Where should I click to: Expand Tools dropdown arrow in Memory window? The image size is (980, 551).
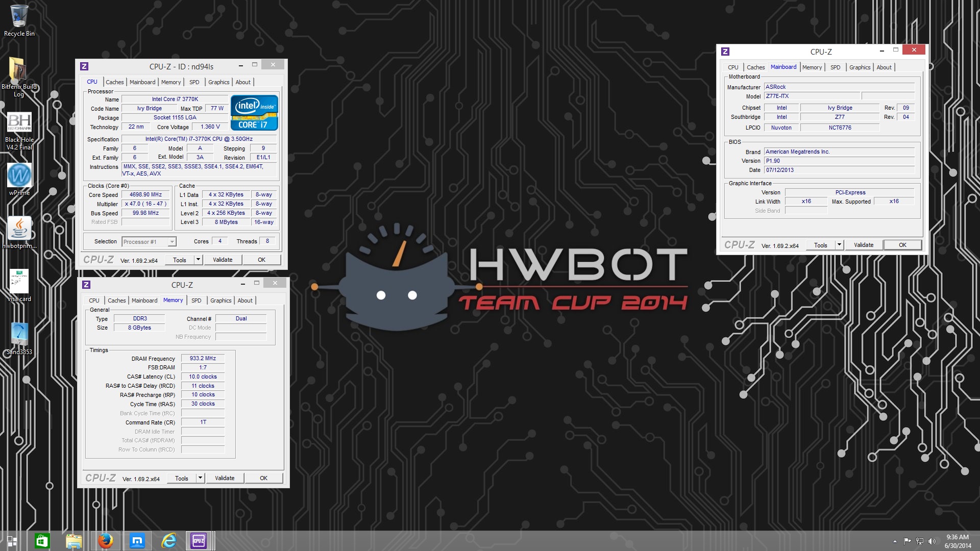click(201, 478)
